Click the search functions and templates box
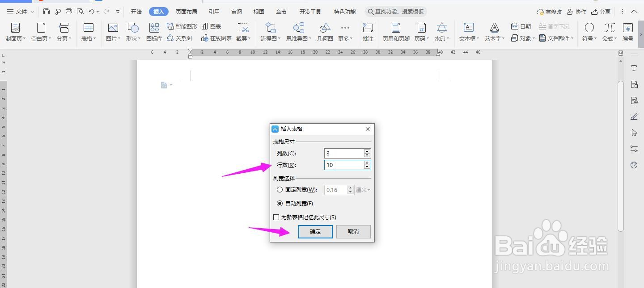Screen dimensions: 644x288 click(x=395, y=12)
